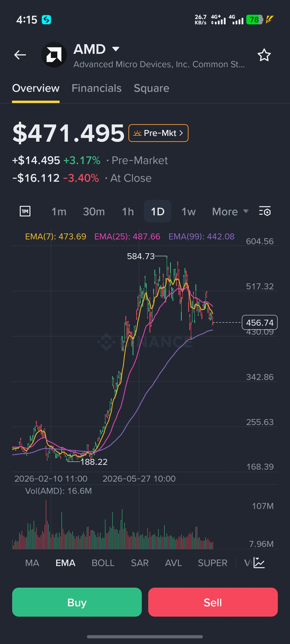The width and height of the screenshot is (290, 644).
Task: Enable the MA indicator
Action: [x=32, y=563]
